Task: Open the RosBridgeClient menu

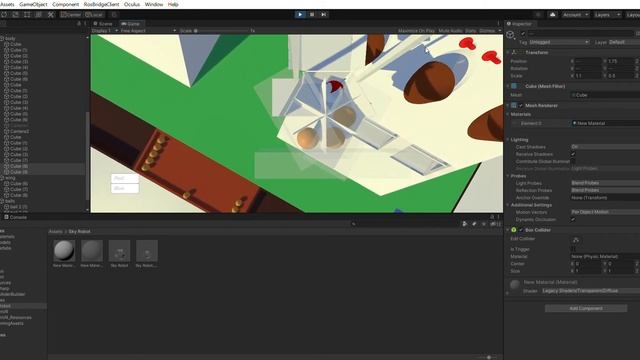Action: [x=101, y=4]
